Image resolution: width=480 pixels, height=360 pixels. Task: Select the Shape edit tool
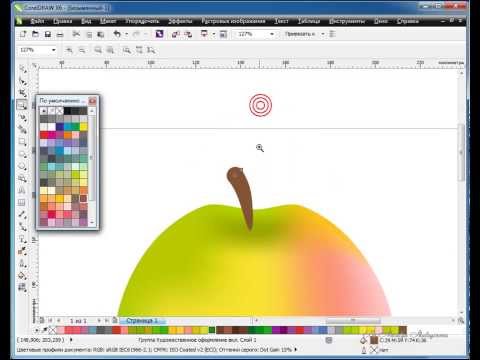click(22, 81)
